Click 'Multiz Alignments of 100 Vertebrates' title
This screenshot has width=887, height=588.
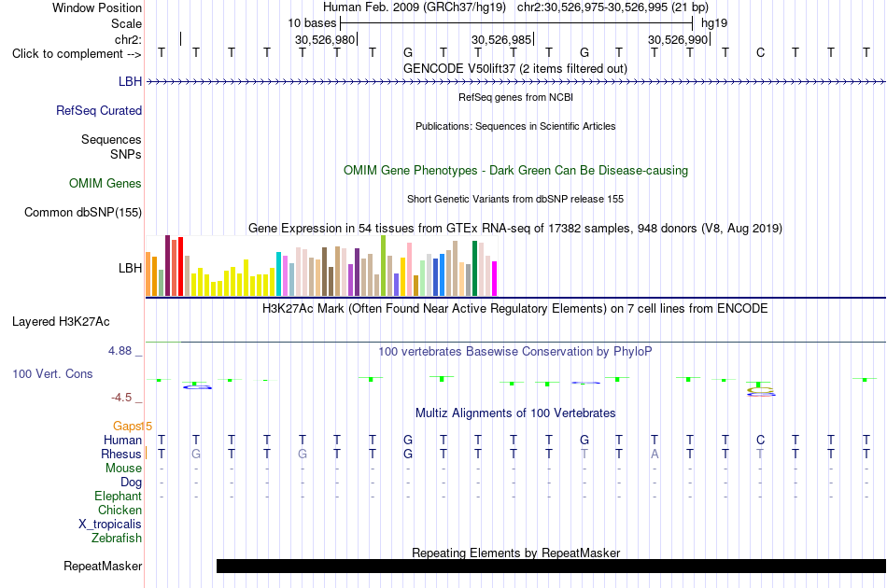coord(515,413)
